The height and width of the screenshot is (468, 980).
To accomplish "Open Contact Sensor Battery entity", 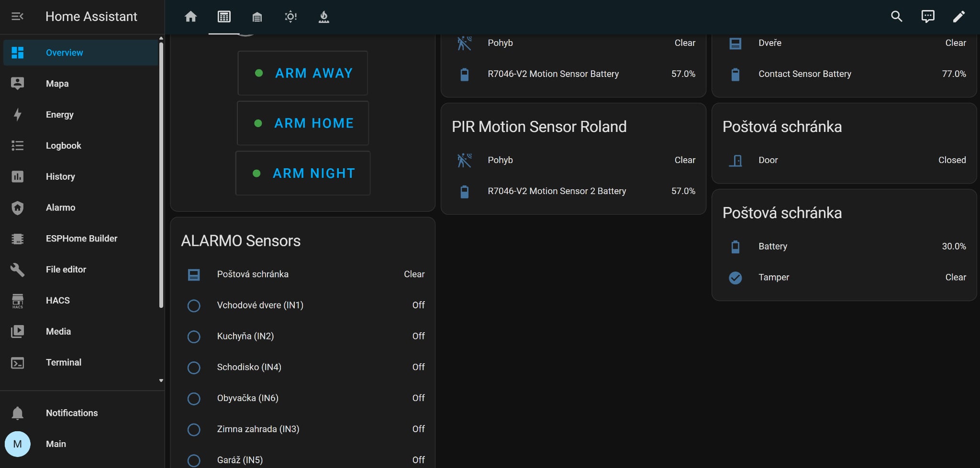I will click(844, 74).
